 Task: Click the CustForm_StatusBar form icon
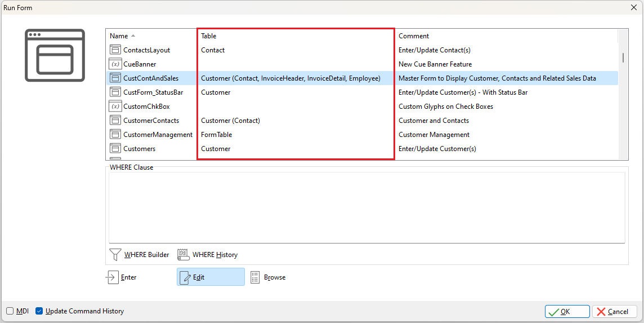[x=115, y=92]
